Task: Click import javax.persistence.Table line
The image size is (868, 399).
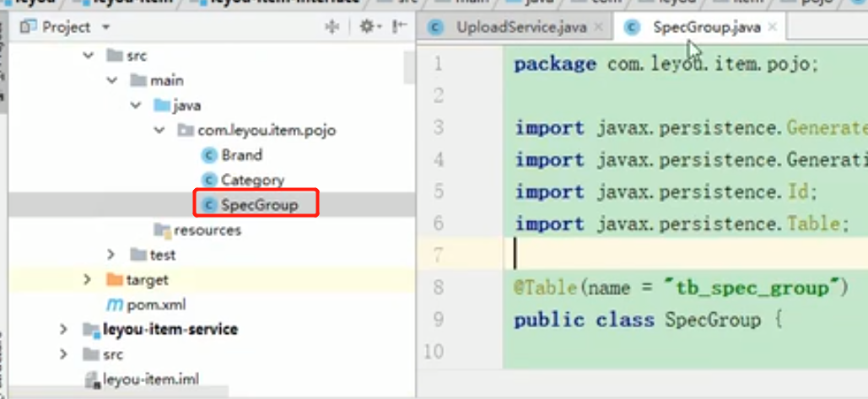Action: [682, 224]
